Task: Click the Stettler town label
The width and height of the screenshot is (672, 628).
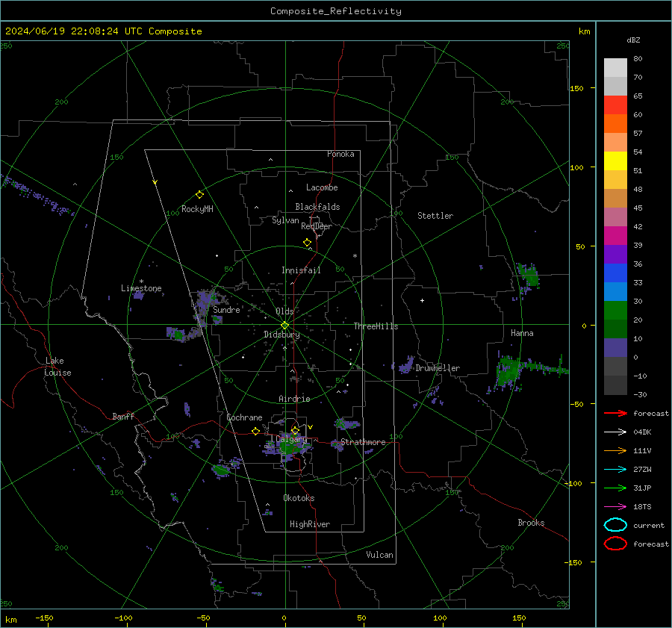Action: point(435,216)
